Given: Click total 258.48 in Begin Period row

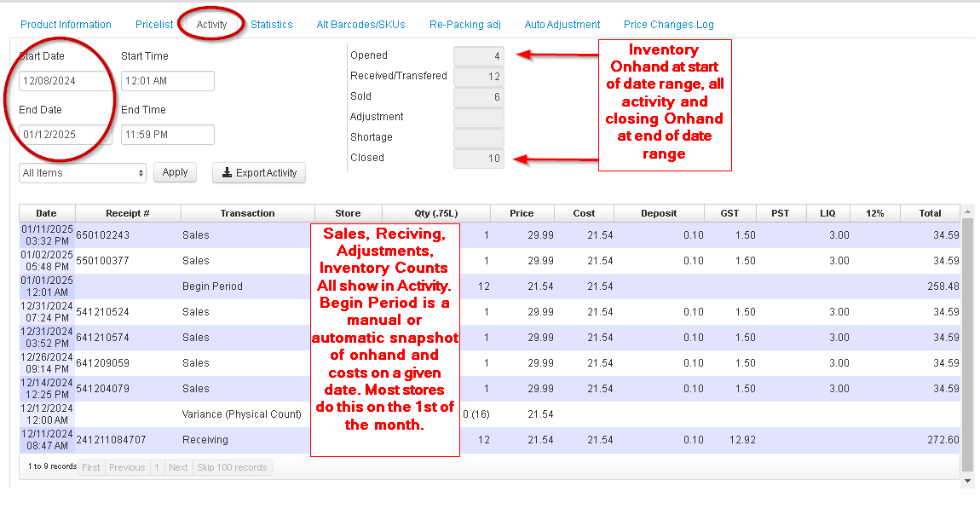Looking at the screenshot, I should pos(943,286).
